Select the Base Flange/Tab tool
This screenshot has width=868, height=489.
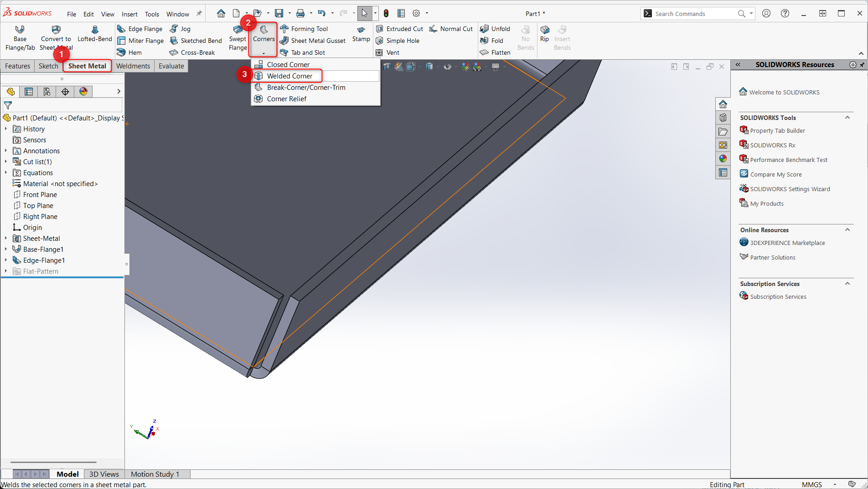coord(20,38)
